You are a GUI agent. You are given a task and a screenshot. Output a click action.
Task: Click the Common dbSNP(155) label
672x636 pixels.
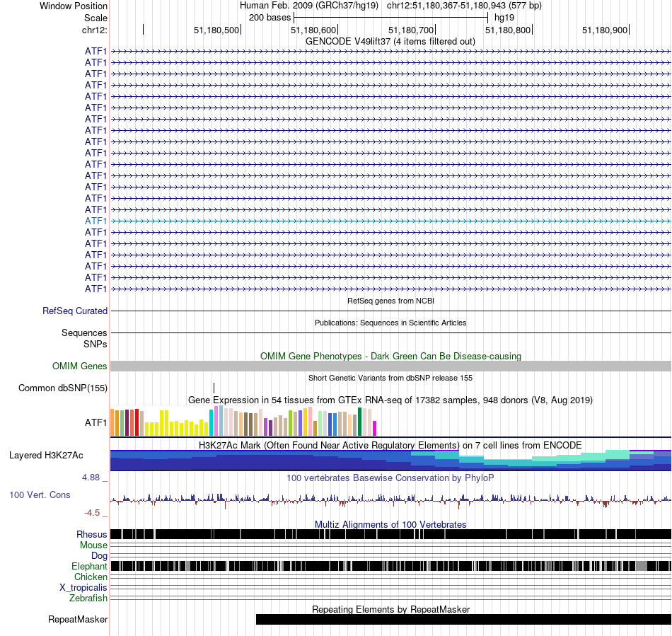62,388
